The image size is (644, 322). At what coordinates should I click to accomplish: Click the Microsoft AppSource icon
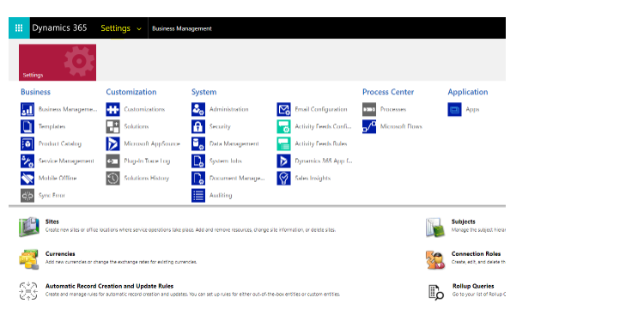click(x=113, y=144)
